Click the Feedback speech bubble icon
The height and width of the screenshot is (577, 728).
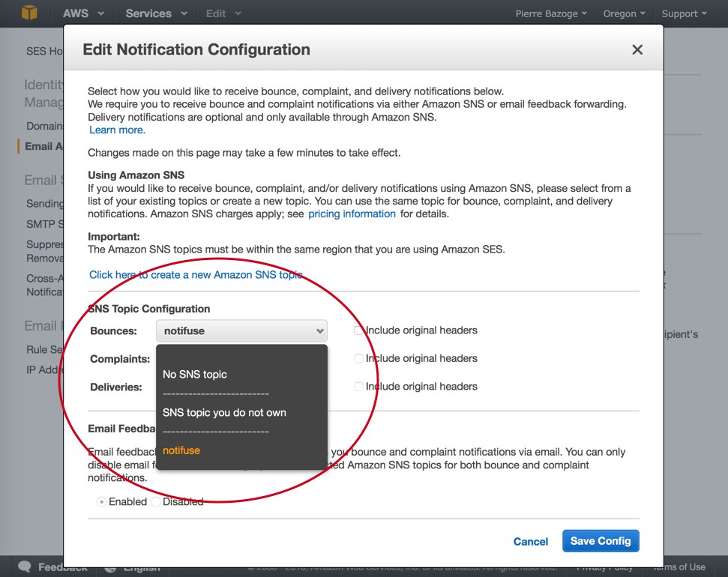pyautogui.click(x=25, y=567)
